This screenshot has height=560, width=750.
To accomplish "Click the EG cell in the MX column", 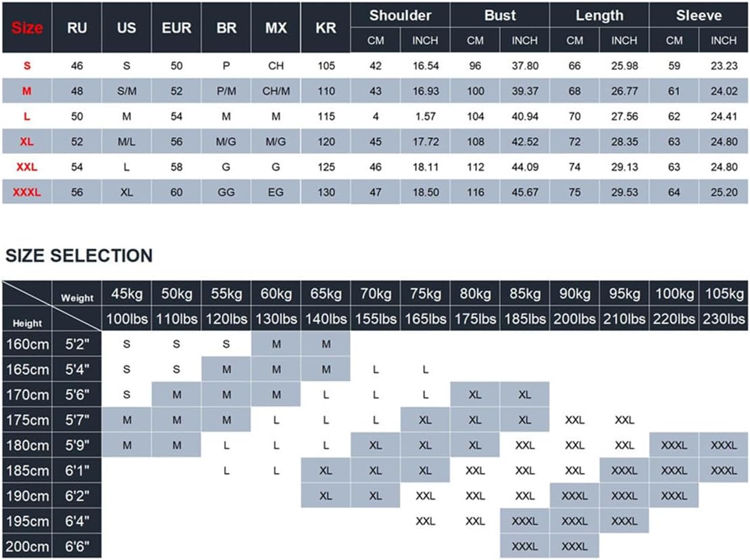I will (x=276, y=193).
